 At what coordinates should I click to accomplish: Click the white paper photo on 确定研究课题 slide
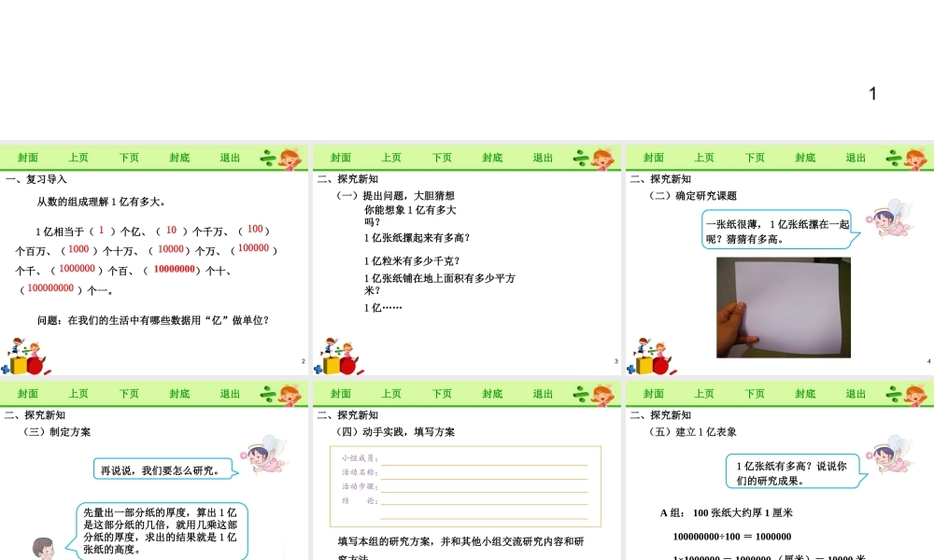[x=785, y=308]
